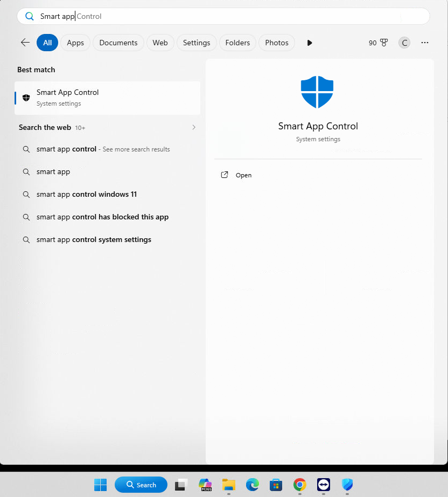Open File Explorer from the taskbar
Viewport: 448px width, 497px height.
point(229,485)
